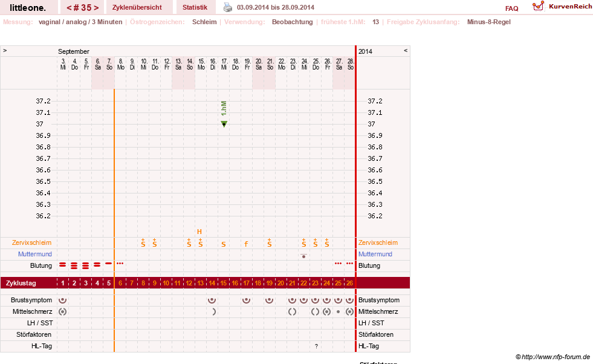Click the right Muttermund row label
Image resolution: width=593 pixels, height=364 pixels.
tap(375, 254)
